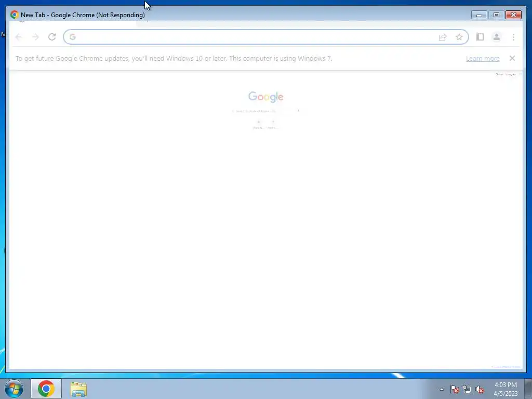Image resolution: width=532 pixels, height=399 pixels.
Task: Reload the page with the refresh icon
Action: tap(52, 37)
